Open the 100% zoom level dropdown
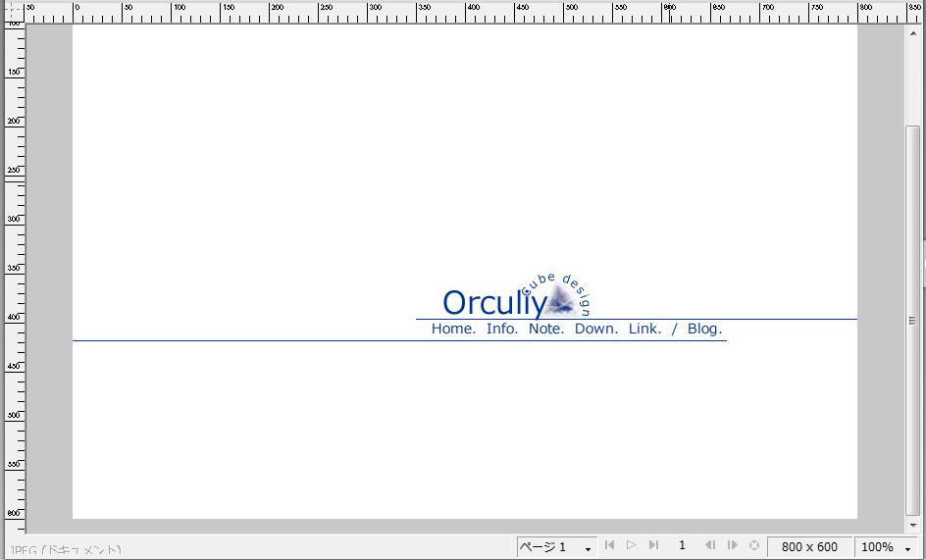This screenshot has height=560, width=926. click(x=886, y=546)
